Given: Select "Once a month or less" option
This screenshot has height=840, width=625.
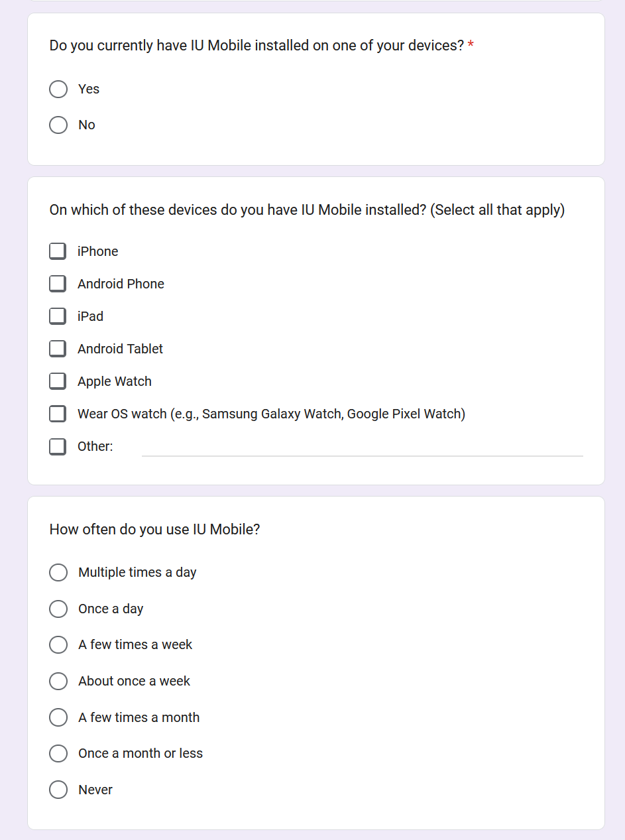Looking at the screenshot, I should pos(58,753).
